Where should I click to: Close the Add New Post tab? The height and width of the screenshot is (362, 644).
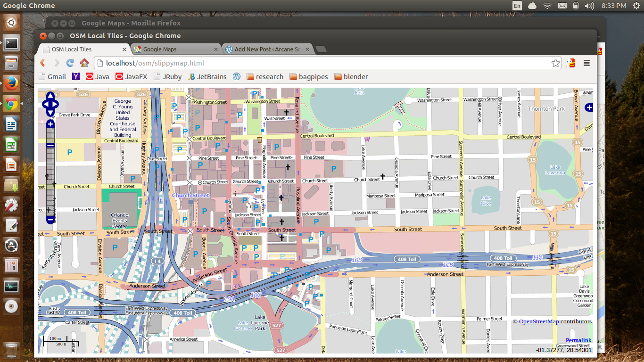(307, 49)
